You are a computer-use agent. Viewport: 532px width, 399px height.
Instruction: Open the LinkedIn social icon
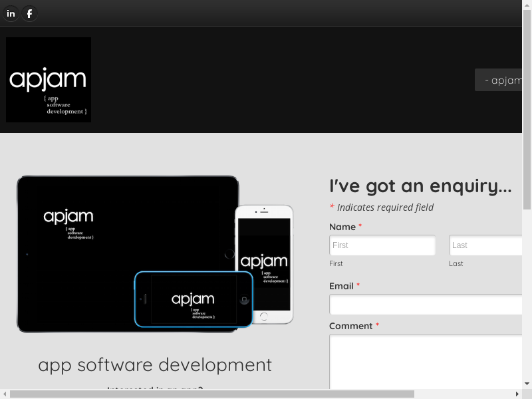(x=11, y=13)
